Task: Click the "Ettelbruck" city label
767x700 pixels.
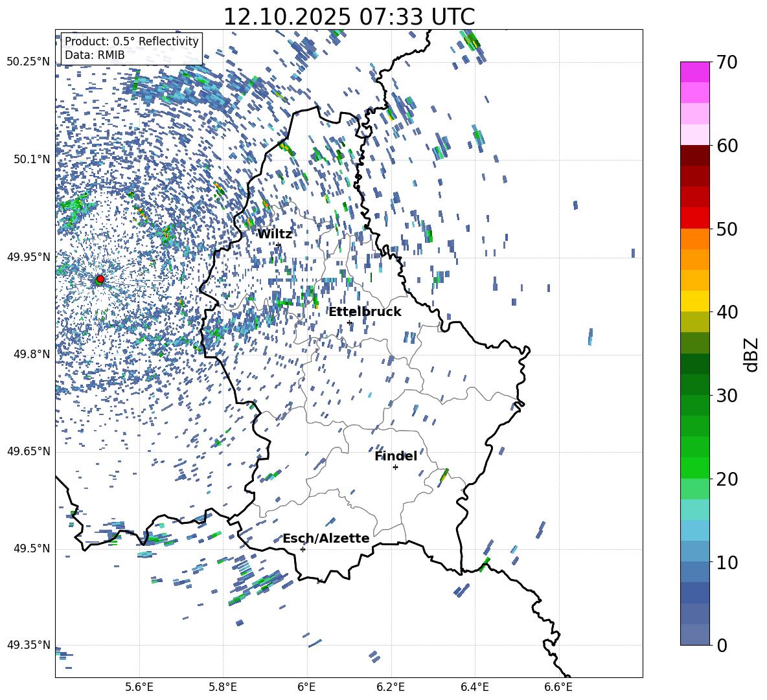Action: pos(364,311)
